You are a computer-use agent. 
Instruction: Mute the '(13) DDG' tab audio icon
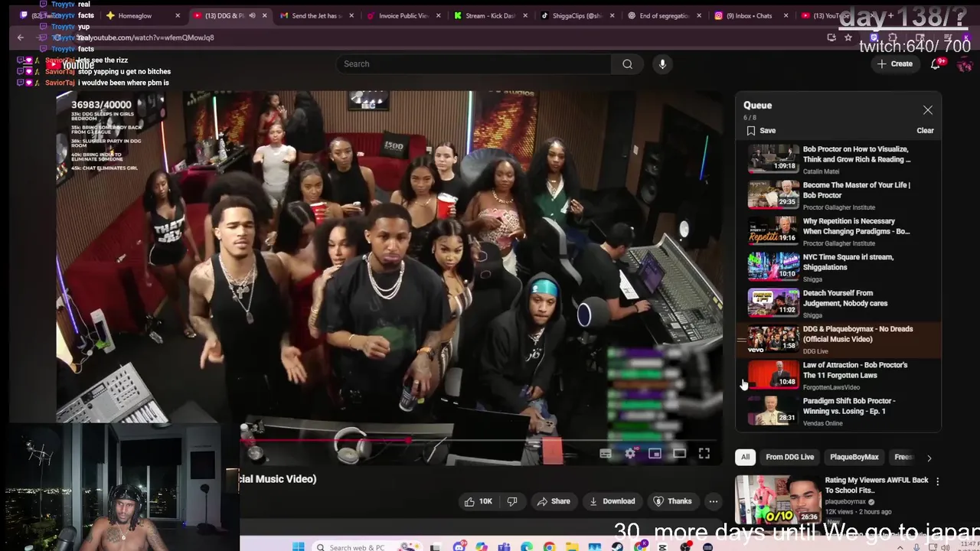(252, 15)
